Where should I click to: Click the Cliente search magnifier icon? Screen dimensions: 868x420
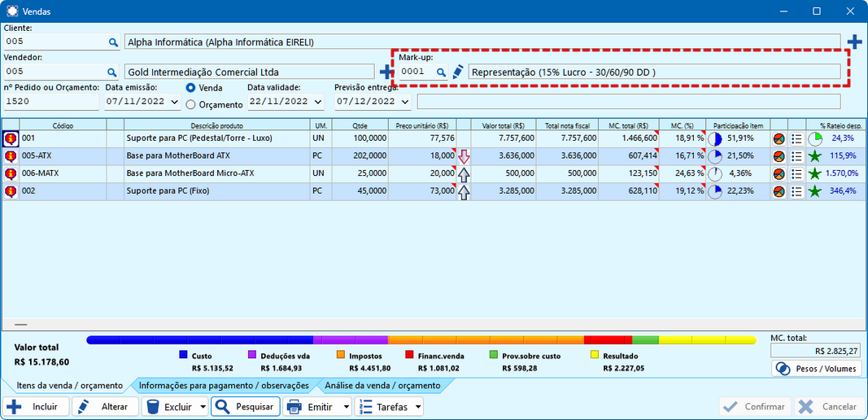(x=112, y=42)
